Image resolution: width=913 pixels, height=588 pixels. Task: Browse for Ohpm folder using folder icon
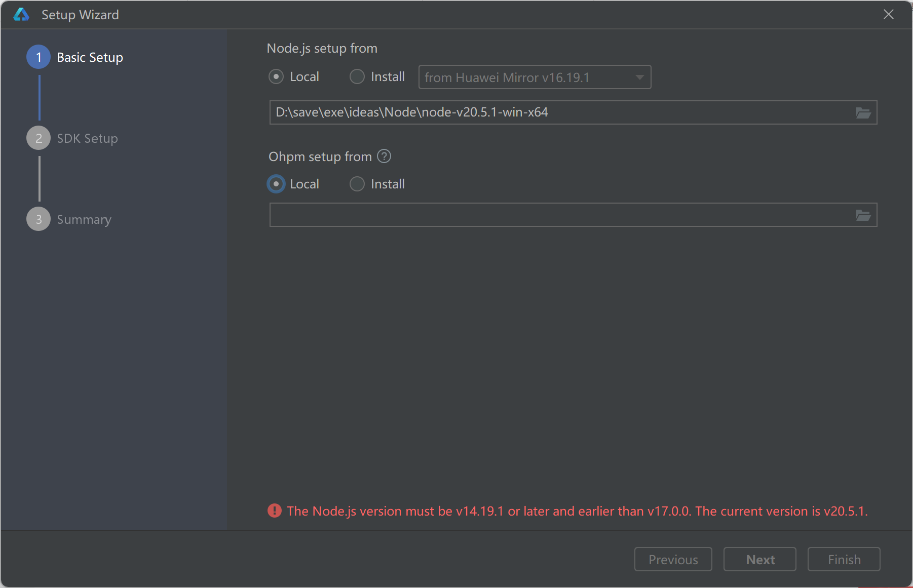(863, 215)
